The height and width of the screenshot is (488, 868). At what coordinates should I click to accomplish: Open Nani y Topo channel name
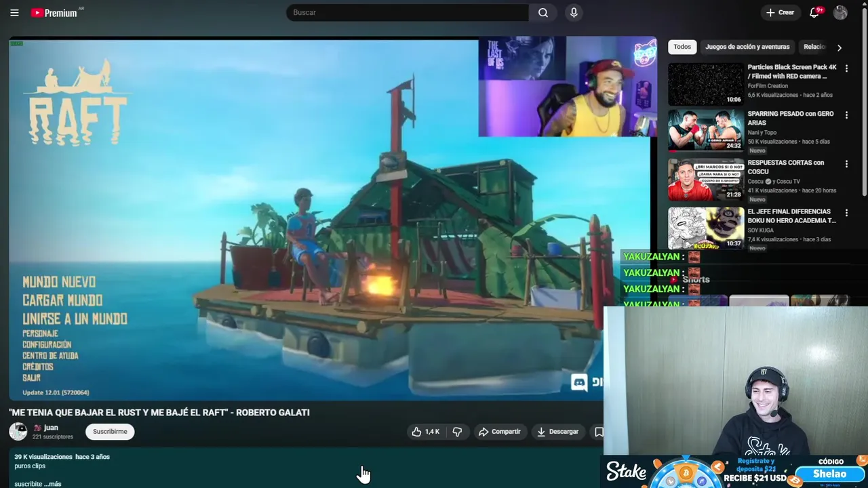pyautogui.click(x=762, y=133)
